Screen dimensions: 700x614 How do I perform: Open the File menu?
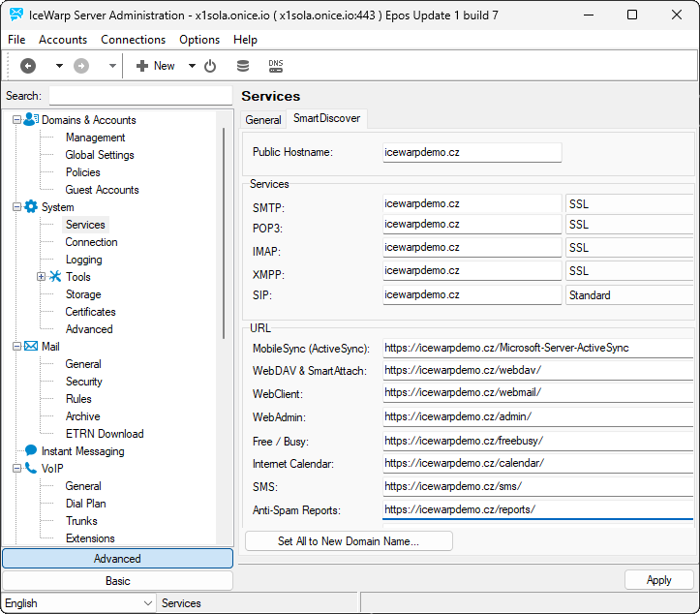click(x=16, y=40)
